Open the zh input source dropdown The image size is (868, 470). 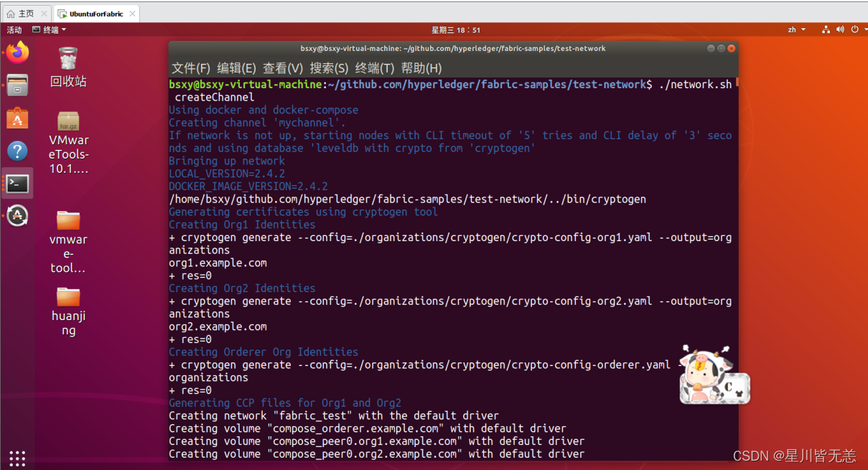[797, 29]
